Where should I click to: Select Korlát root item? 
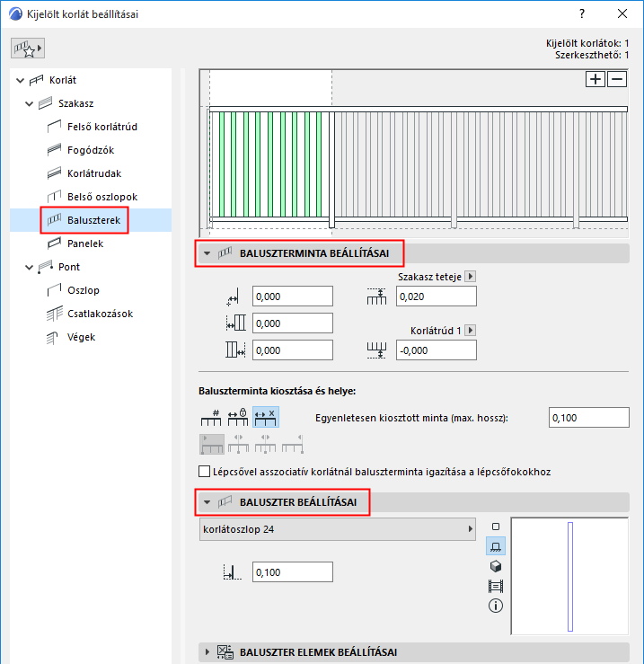[63, 80]
